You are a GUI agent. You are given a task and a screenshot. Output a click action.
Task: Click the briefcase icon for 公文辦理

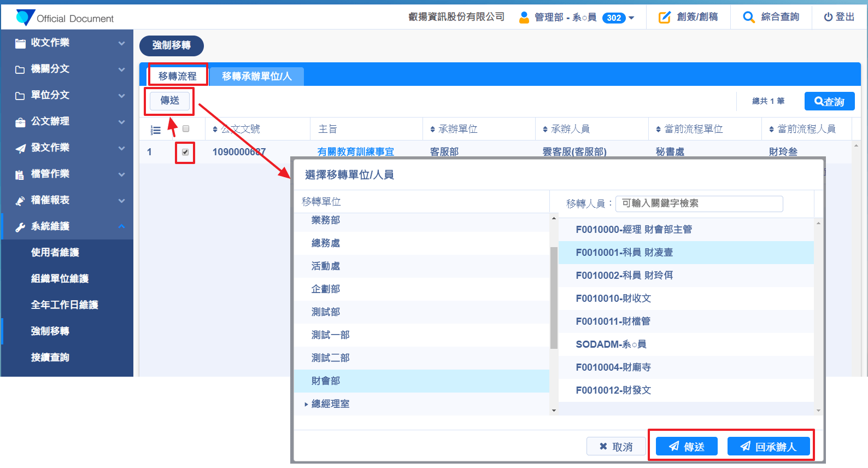coord(20,122)
